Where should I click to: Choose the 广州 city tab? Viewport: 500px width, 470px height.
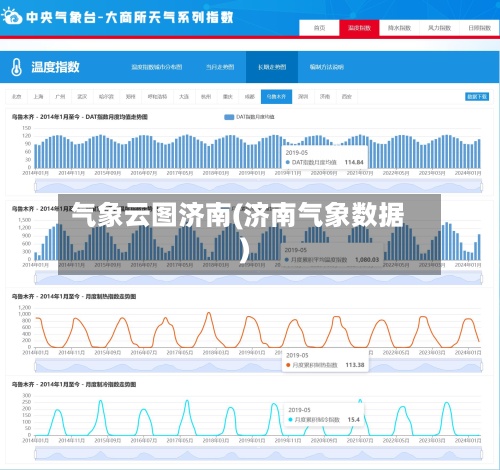point(60,97)
